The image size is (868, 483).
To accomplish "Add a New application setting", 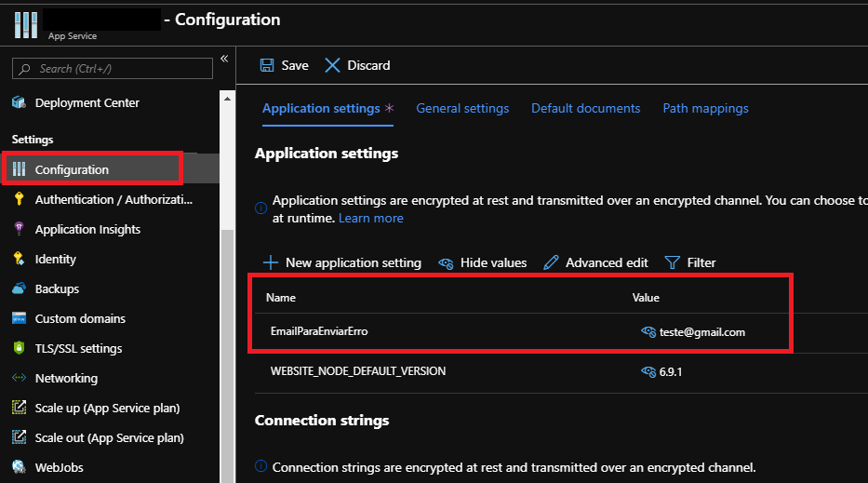I will pos(341,262).
